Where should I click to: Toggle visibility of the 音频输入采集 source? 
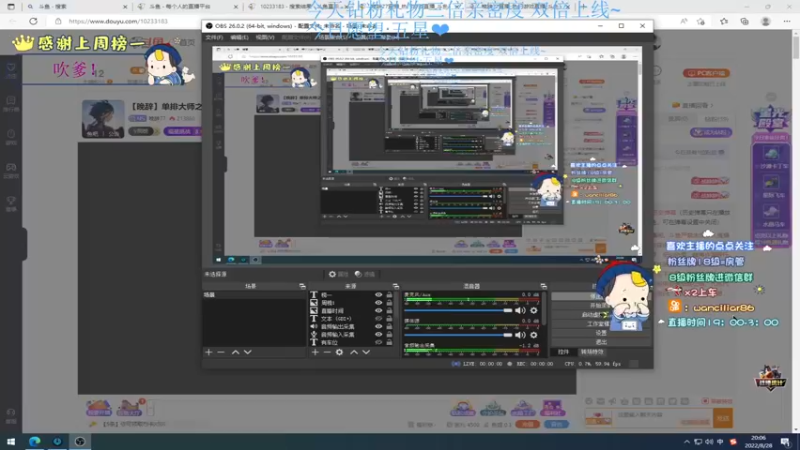click(x=378, y=334)
